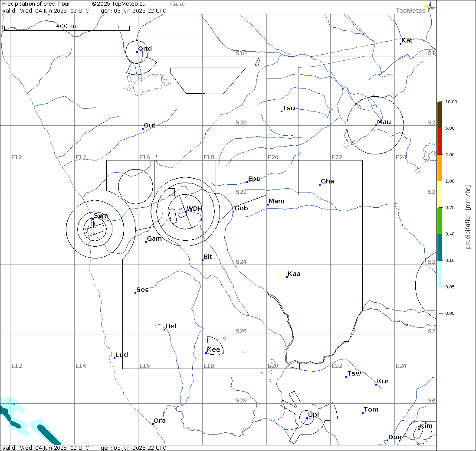
Task: Click the "S18" latitude grid label
Action: pos(241,53)
